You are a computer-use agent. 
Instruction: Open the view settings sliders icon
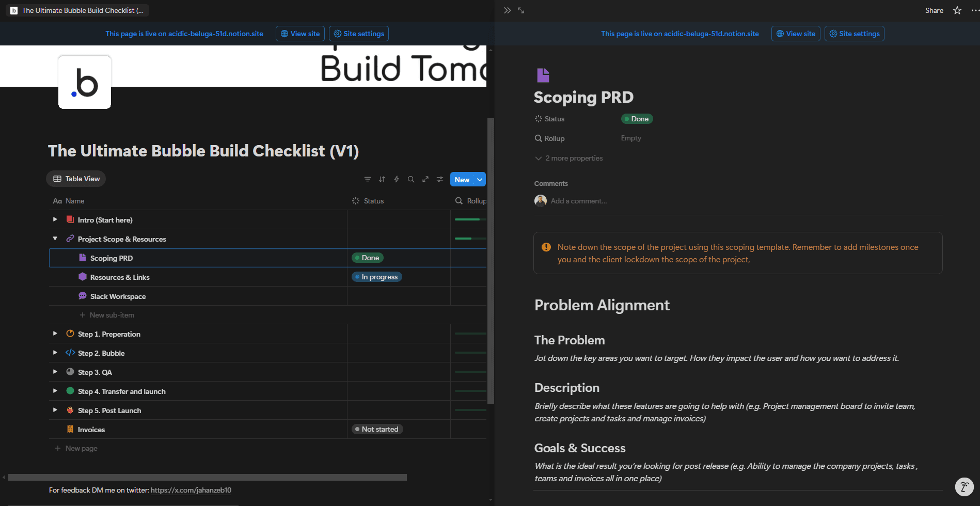[440, 179]
